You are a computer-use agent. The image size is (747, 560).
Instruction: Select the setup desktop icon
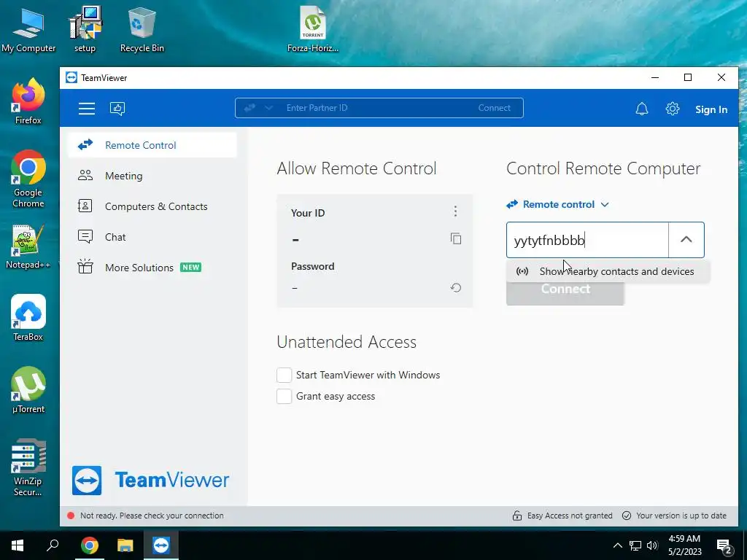click(85, 29)
